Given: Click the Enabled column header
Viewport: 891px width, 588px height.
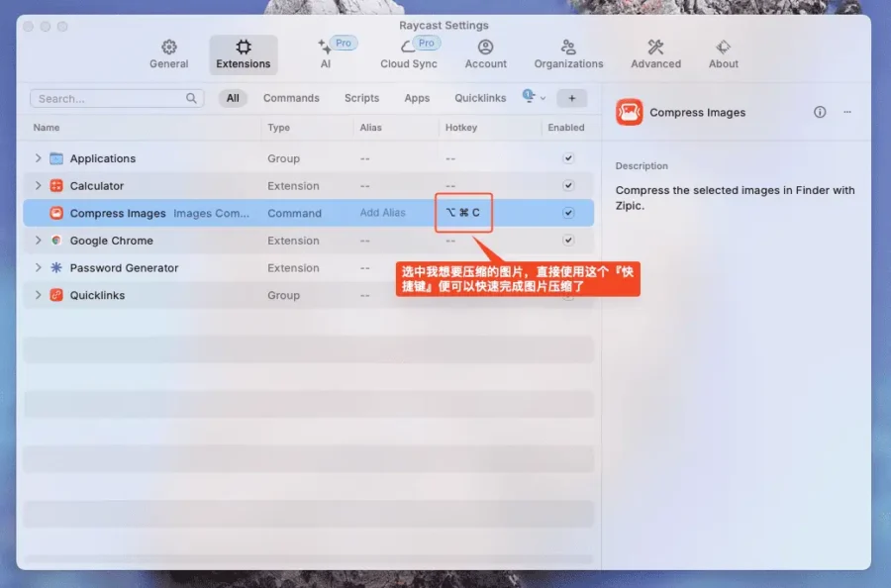Looking at the screenshot, I should (566, 128).
